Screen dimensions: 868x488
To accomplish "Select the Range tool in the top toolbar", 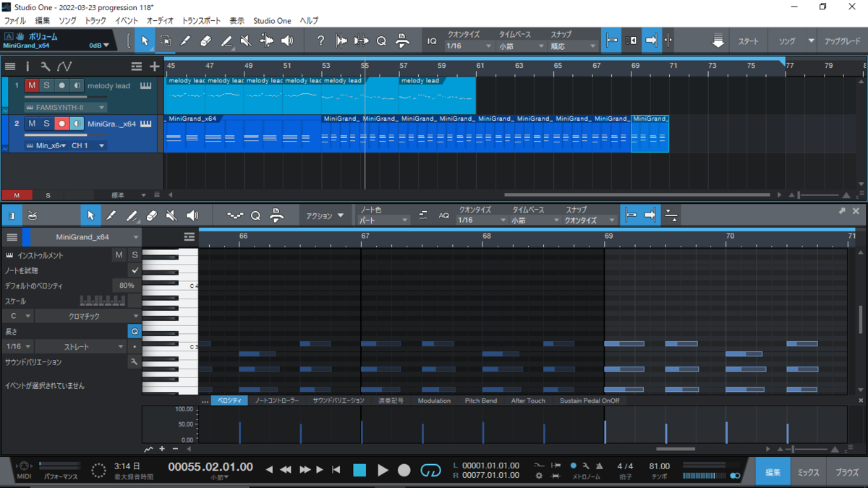I will pos(166,41).
